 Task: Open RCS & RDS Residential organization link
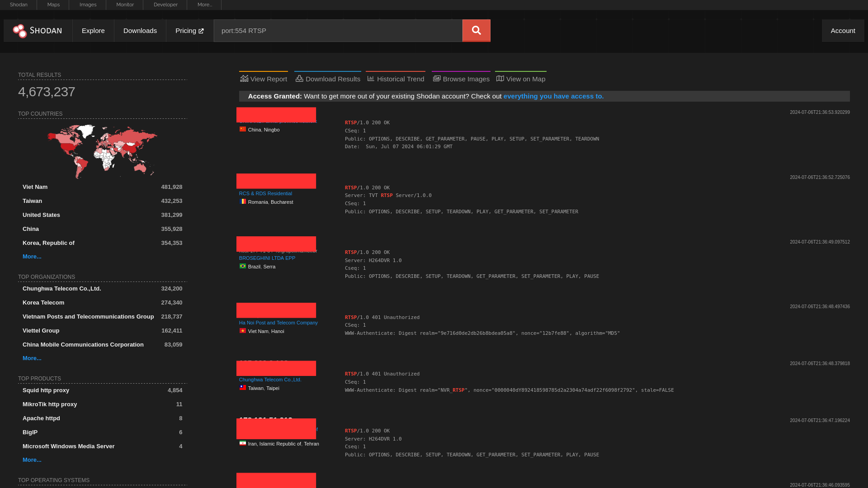click(265, 193)
